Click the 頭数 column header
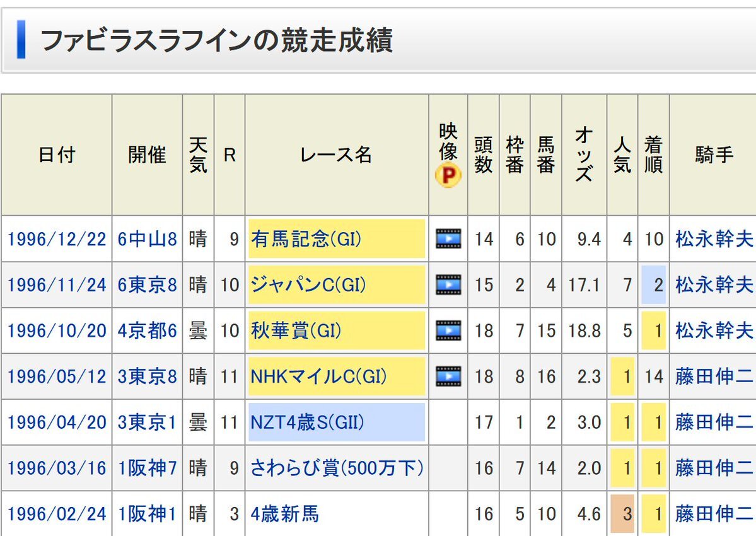 tap(483, 155)
